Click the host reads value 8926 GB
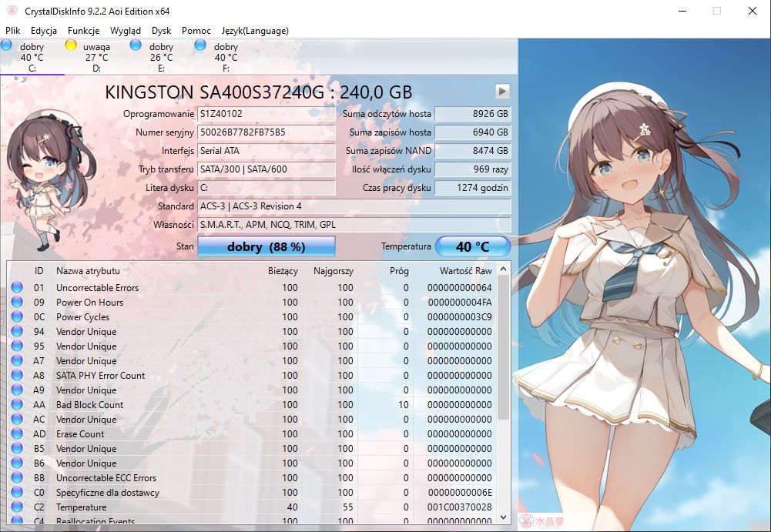 tap(472, 114)
